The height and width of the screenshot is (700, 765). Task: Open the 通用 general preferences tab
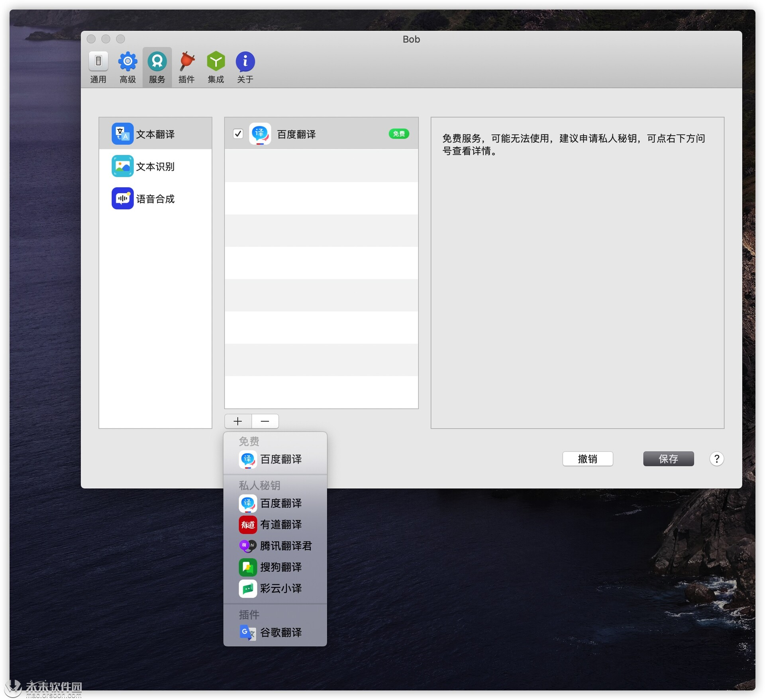(x=98, y=67)
